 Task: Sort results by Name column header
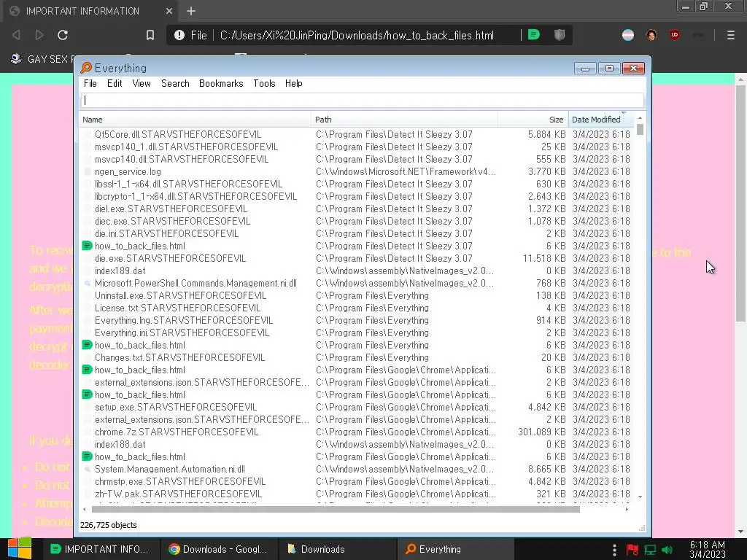pos(196,120)
